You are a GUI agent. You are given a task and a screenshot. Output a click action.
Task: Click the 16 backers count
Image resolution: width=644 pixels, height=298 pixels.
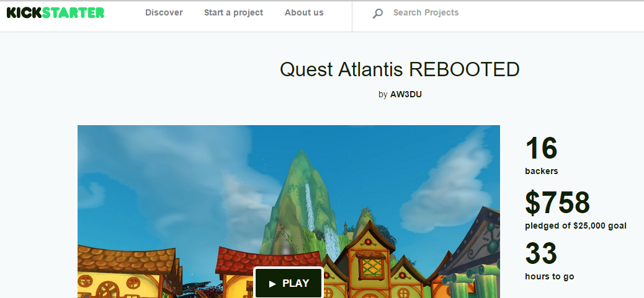(x=542, y=148)
